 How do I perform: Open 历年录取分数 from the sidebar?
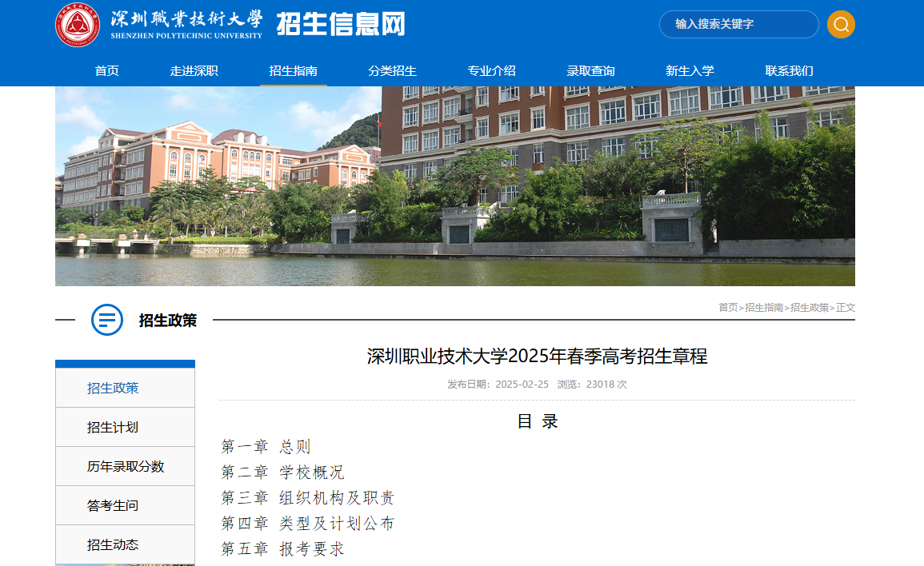(124, 466)
